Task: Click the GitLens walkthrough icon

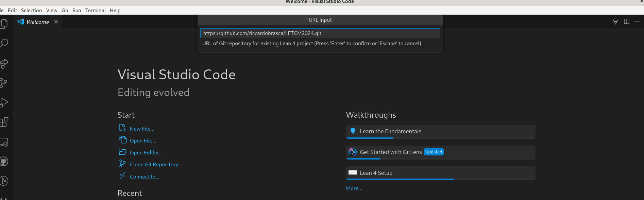Action: (353, 152)
